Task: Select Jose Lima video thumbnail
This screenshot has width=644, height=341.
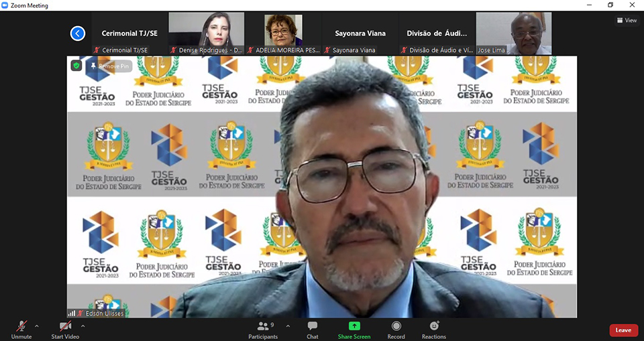Action: click(514, 33)
